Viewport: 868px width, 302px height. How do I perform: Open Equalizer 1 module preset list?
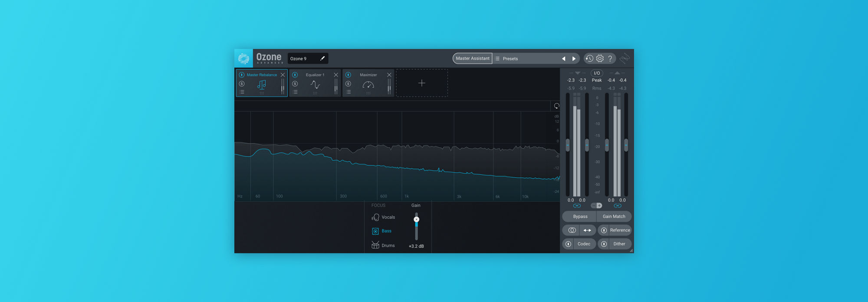point(295,92)
